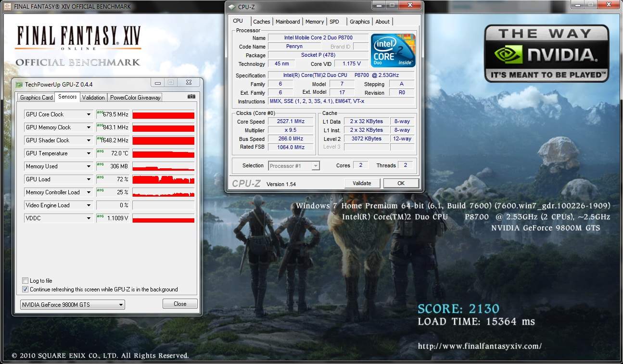Click the Technology value 45 nm
This screenshot has width=623, height=364.
[282, 64]
